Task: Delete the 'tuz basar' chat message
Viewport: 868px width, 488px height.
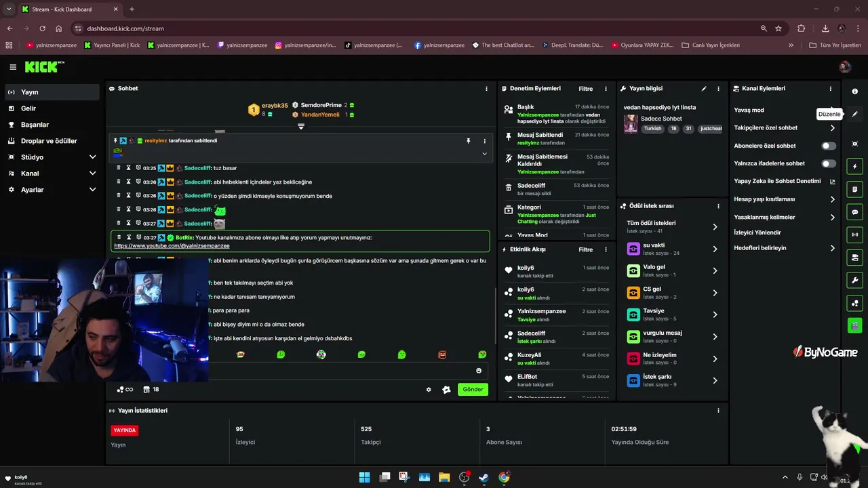Action: (118, 168)
